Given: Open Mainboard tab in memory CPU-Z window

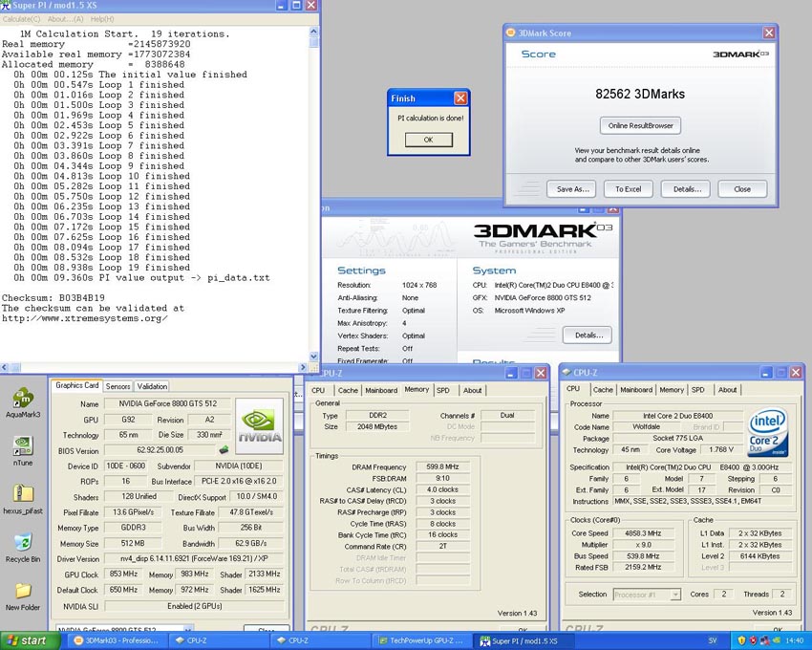Looking at the screenshot, I should (381, 390).
